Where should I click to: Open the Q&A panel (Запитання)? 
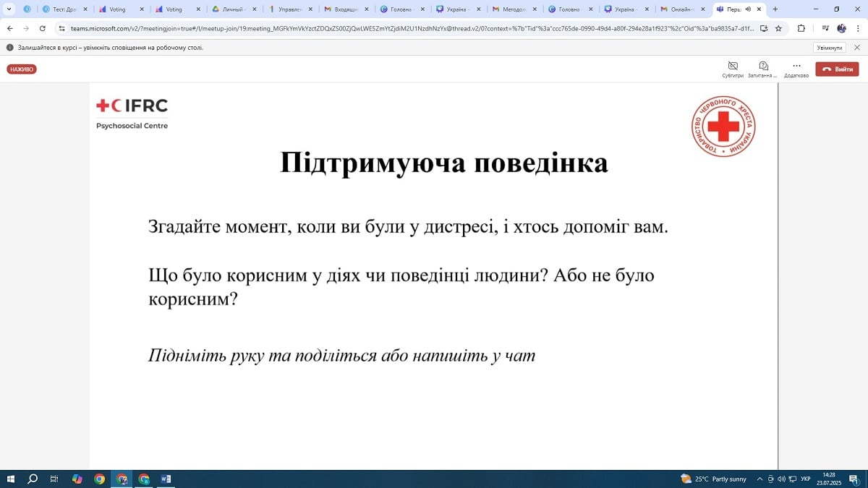(763, 69)
